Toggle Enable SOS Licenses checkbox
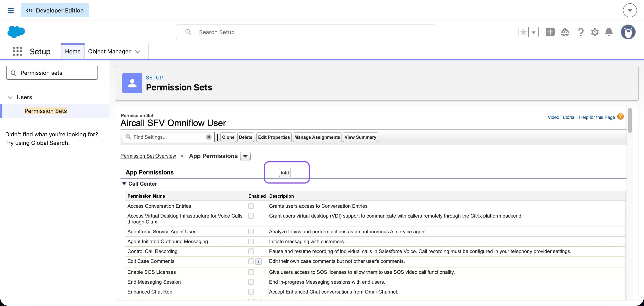The width and height of the screenshot is (644, 306). pos(251,272)
